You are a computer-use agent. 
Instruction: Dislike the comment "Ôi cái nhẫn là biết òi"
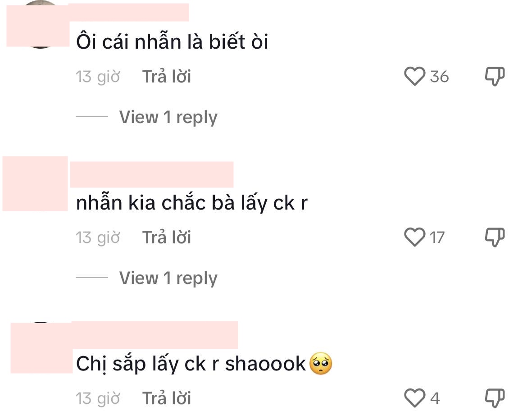coord(495,76)
